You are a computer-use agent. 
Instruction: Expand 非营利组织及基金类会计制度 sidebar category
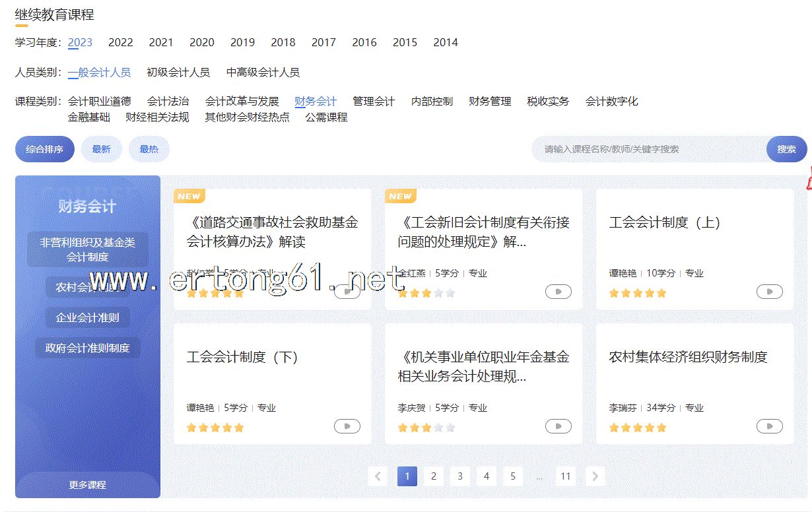88,249
